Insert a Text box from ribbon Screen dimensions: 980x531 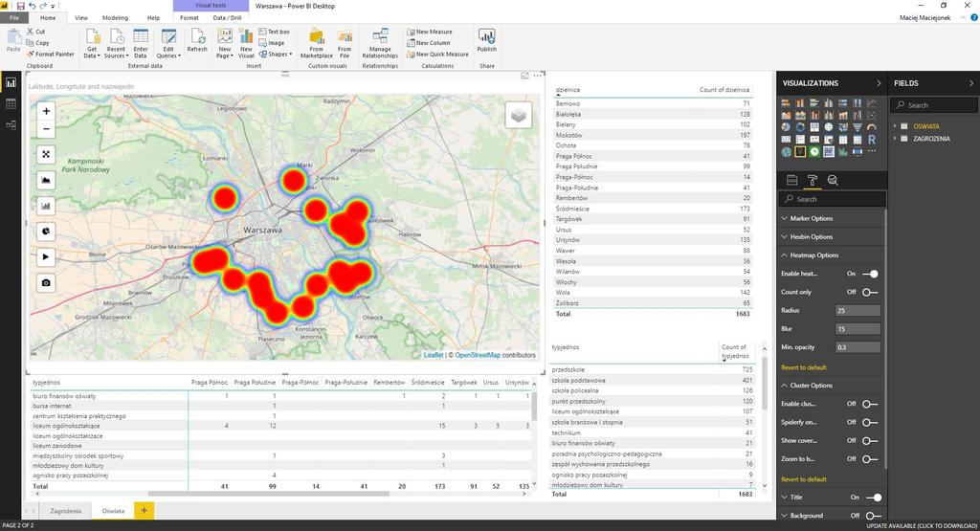pyautogui.click(x=275, y=32)
